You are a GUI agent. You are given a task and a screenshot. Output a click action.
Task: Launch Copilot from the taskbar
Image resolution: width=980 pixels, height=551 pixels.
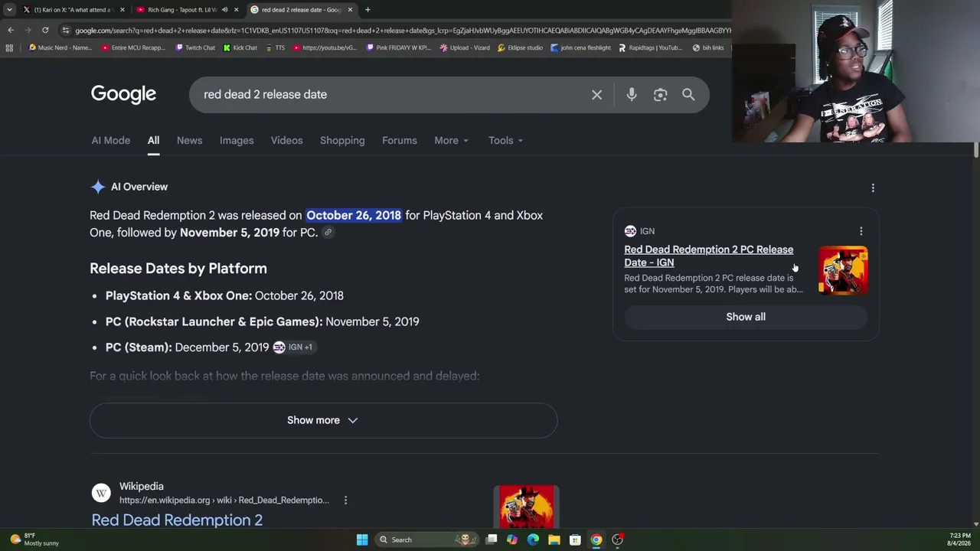[512, 540]
